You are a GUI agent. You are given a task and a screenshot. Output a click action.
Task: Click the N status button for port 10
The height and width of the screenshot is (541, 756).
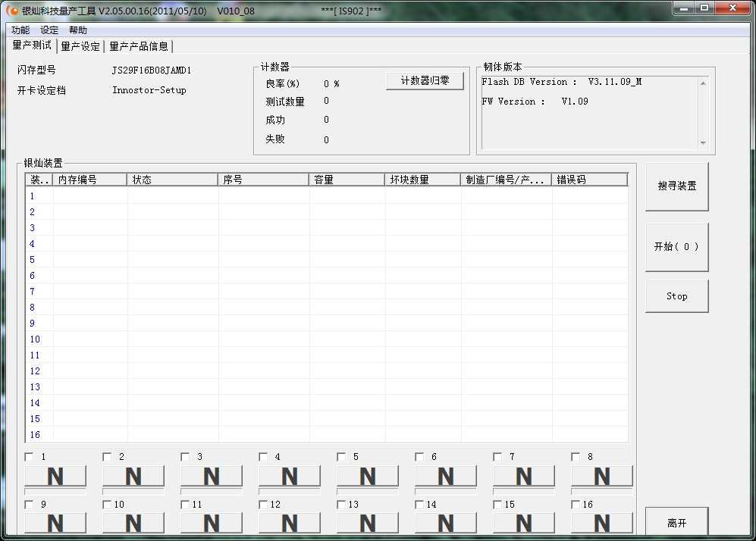pyautogui.click(x=133, y=523)
